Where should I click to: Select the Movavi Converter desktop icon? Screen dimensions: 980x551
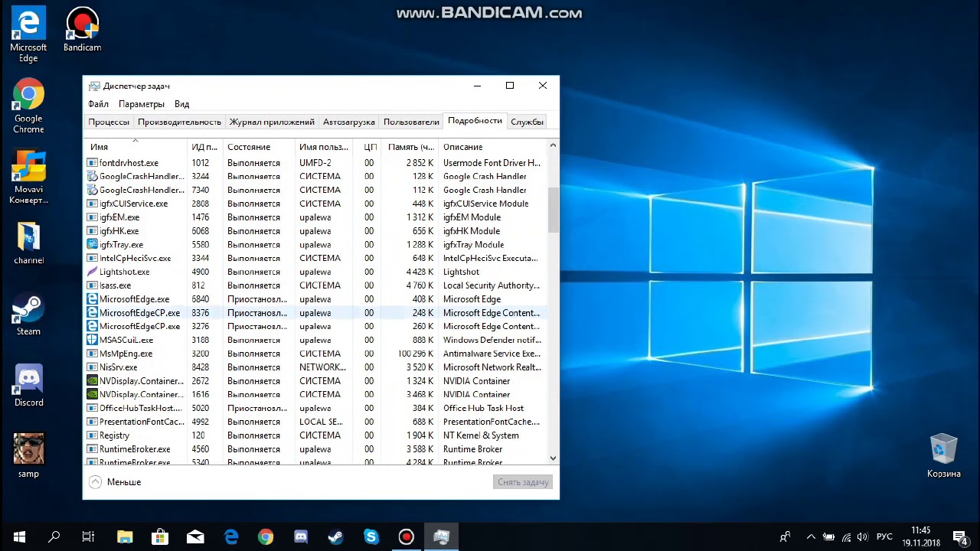28,177
